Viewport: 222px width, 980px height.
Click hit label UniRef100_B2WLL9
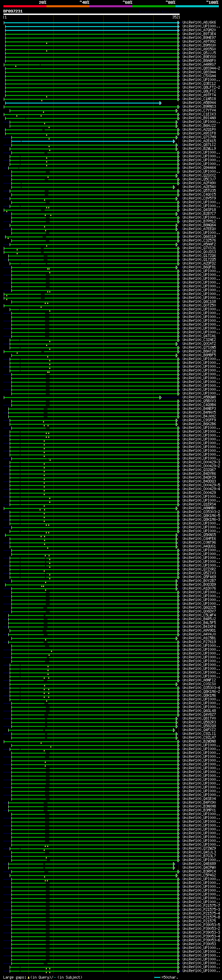[199, 149]
